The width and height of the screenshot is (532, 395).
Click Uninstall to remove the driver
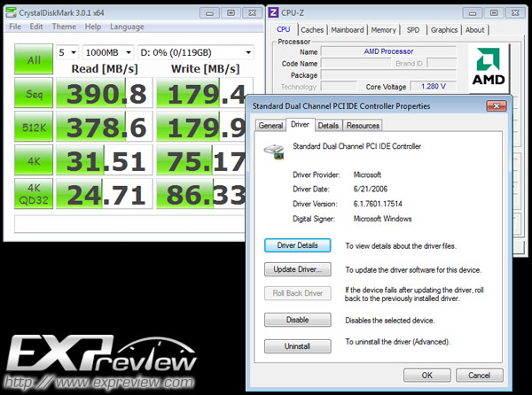point(298,346)
